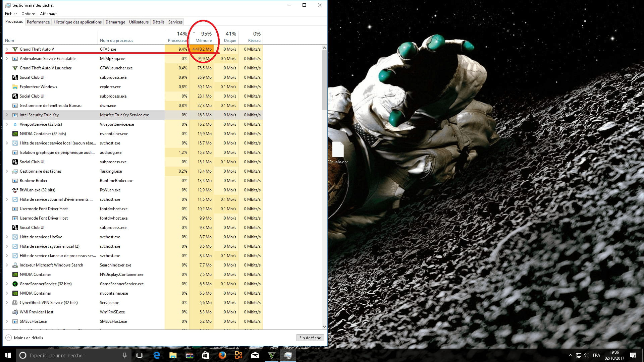The height and width of the screenshot is (362, 644).
Task: Sort by the Nom column header
Action: coord(50,37)
